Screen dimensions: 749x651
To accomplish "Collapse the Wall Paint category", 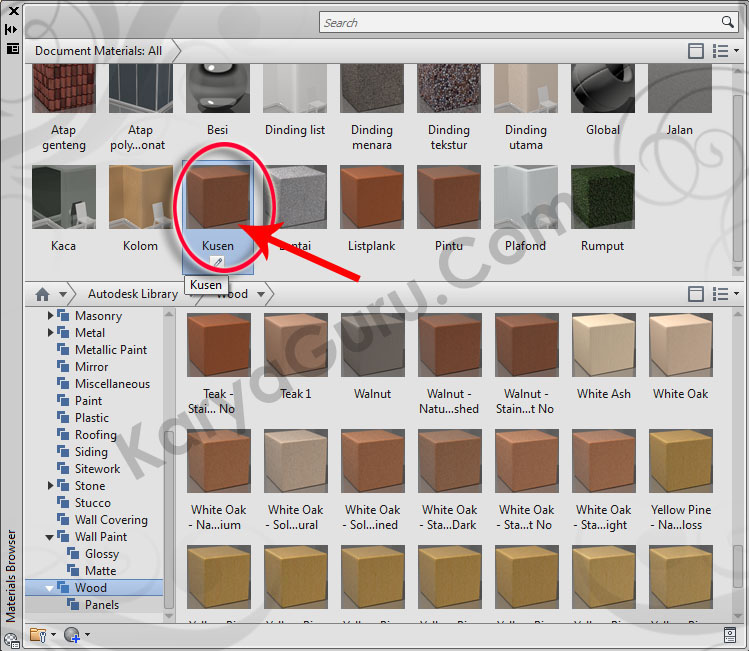I will 52,537.
